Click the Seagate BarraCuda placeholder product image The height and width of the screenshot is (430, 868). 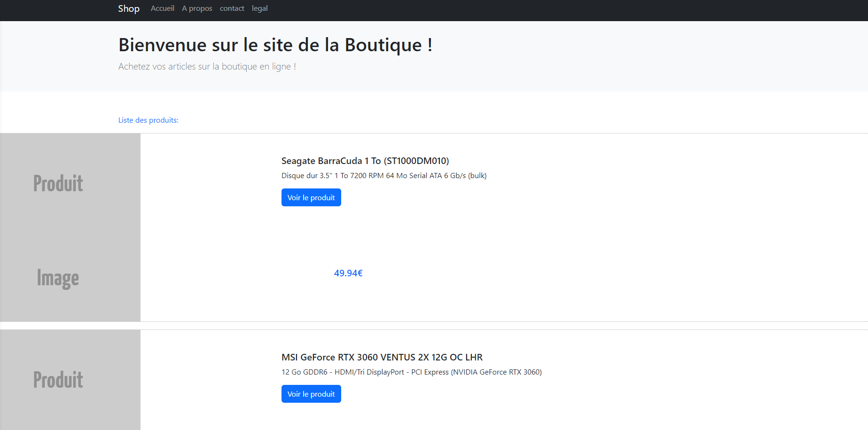pos(70,227)
